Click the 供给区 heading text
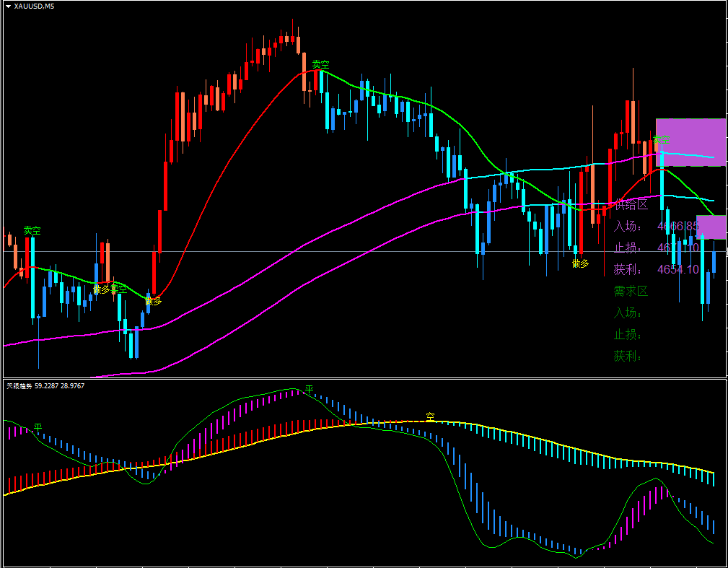Viewport: 728px width, 568px height. [631, 204]
